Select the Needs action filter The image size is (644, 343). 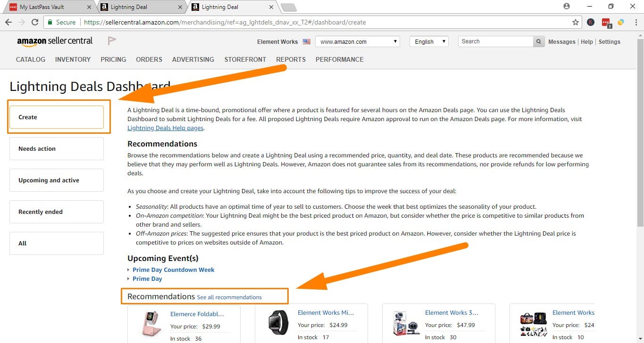coord(57,148)
